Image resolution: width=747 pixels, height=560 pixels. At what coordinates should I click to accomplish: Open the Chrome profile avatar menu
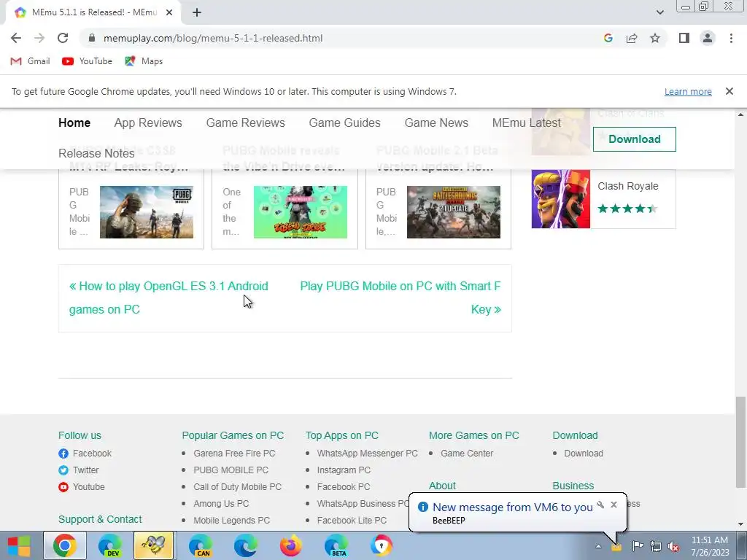click(708, 38)
